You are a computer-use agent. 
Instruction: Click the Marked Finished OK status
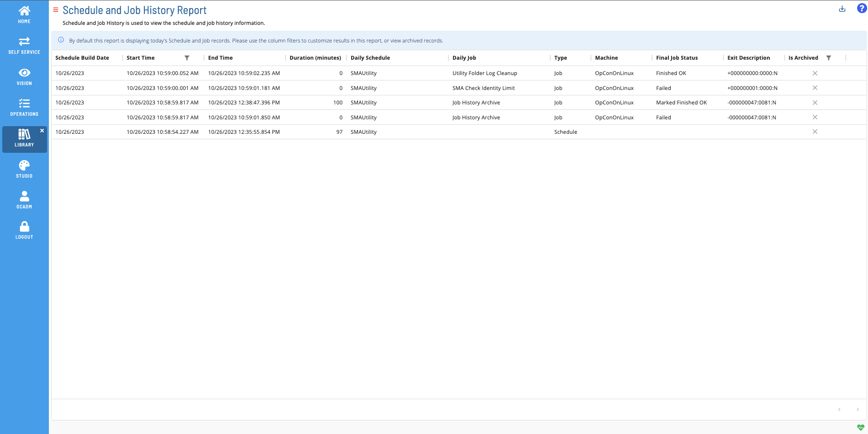pos(681,103)
